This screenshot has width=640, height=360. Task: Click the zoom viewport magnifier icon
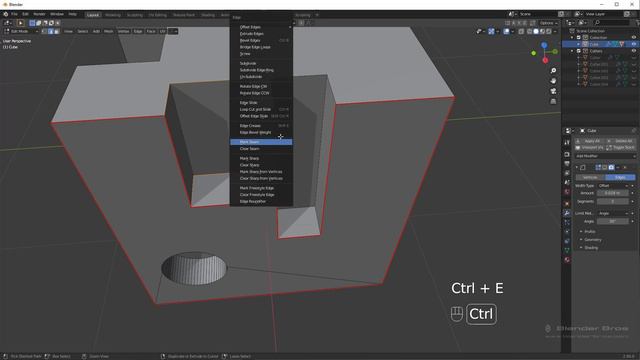click(553, 71)
